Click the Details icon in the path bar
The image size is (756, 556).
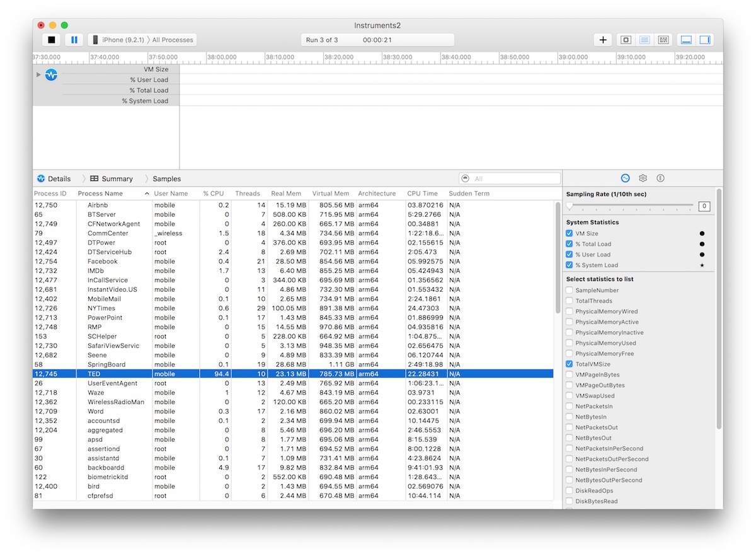point(41,178)
